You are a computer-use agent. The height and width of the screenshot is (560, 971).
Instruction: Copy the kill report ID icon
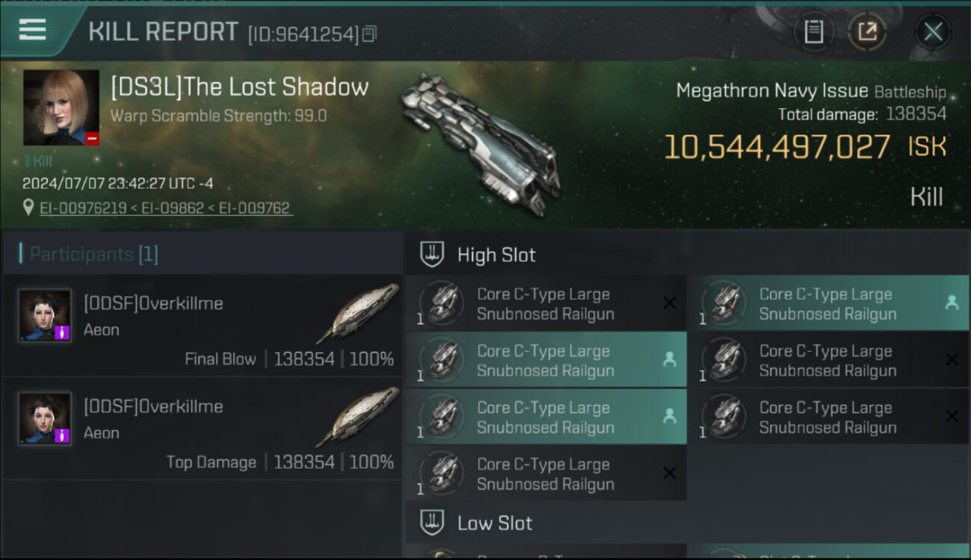[370, 34]
